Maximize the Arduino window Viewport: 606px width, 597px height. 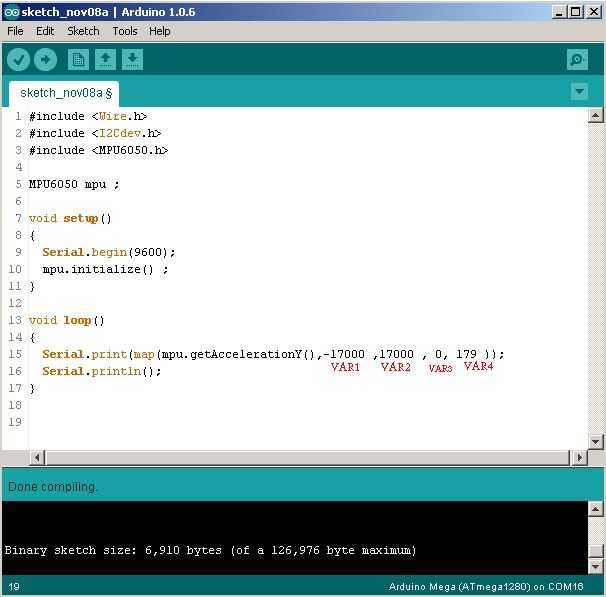click(575, 12)
